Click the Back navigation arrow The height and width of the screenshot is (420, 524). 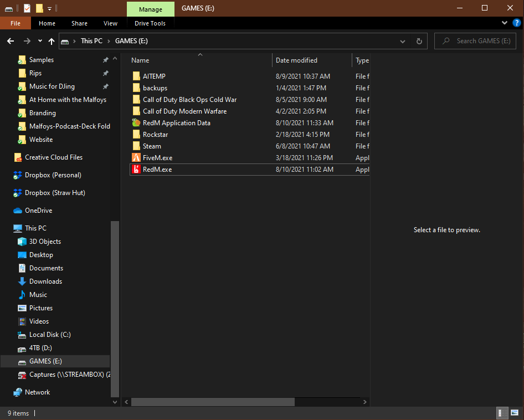coord(11,41)
